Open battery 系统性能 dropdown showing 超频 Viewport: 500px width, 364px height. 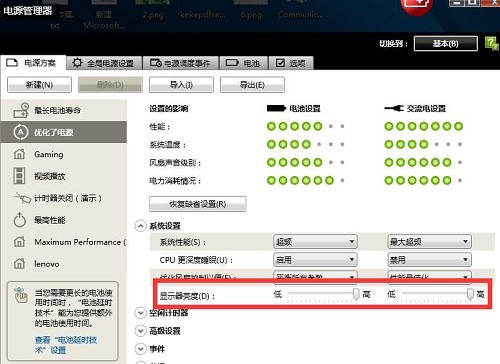pos(315,242)
